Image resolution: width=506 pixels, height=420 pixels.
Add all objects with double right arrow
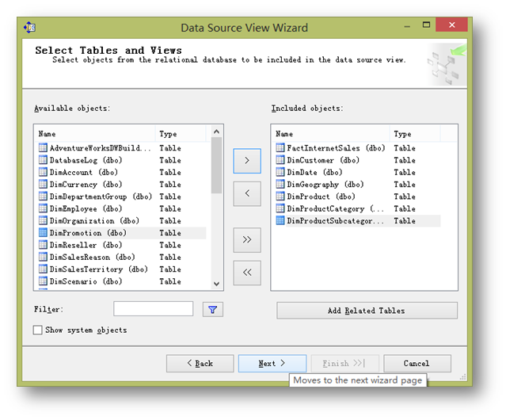coord(247,240)
